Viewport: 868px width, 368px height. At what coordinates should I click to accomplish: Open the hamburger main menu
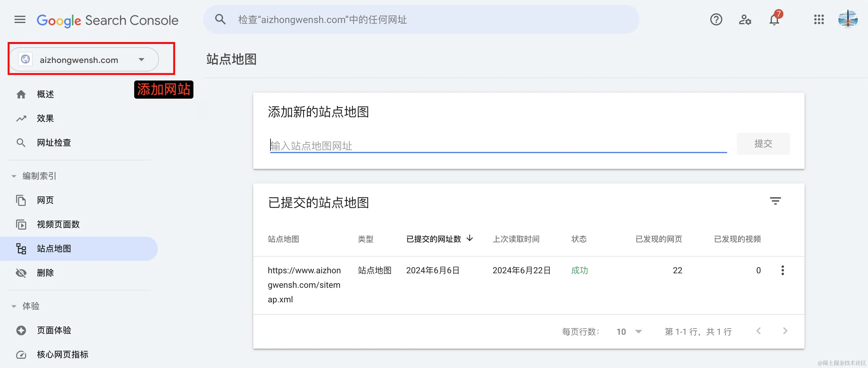20,20
